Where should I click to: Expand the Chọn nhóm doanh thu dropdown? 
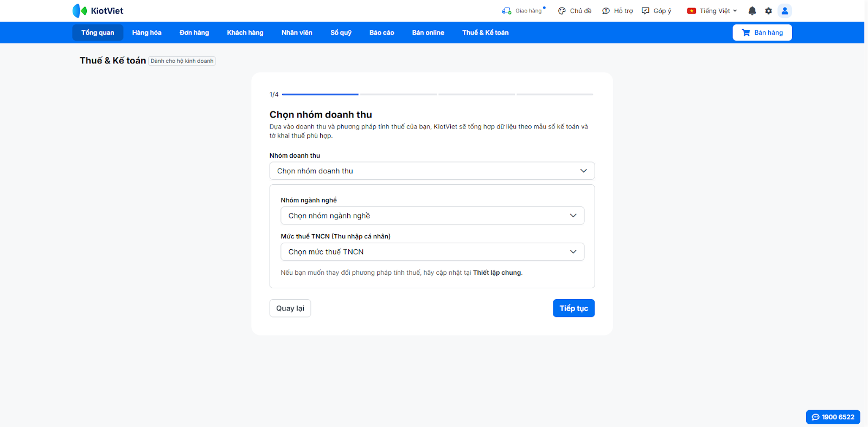pyautogui.click(x=432, y=171)
